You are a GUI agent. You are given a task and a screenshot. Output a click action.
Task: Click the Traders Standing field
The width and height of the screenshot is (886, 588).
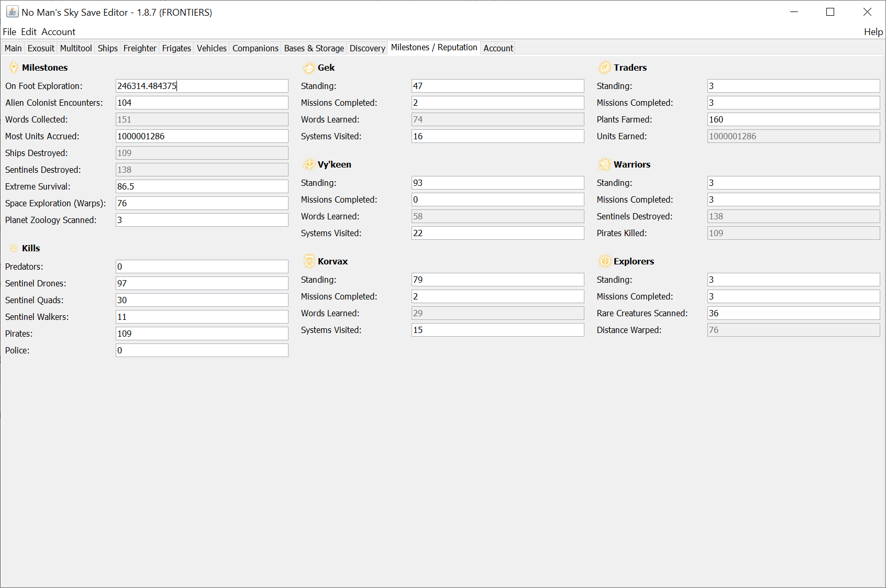tap(793, 86)
